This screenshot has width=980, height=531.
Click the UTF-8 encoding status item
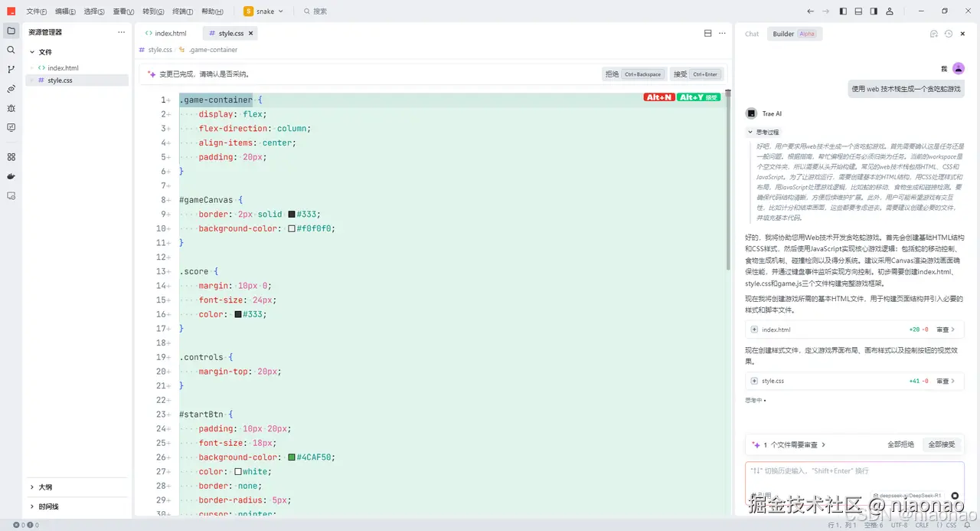point(899,525)
